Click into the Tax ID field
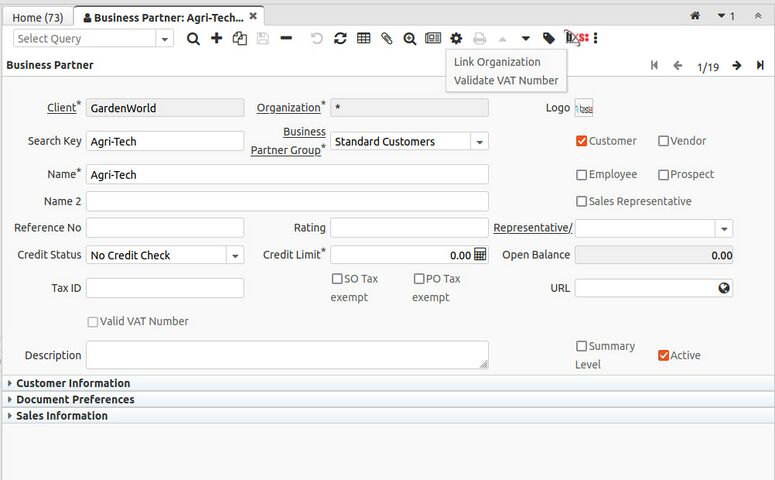Screen dimensions: 775x480 click(165, 288)
